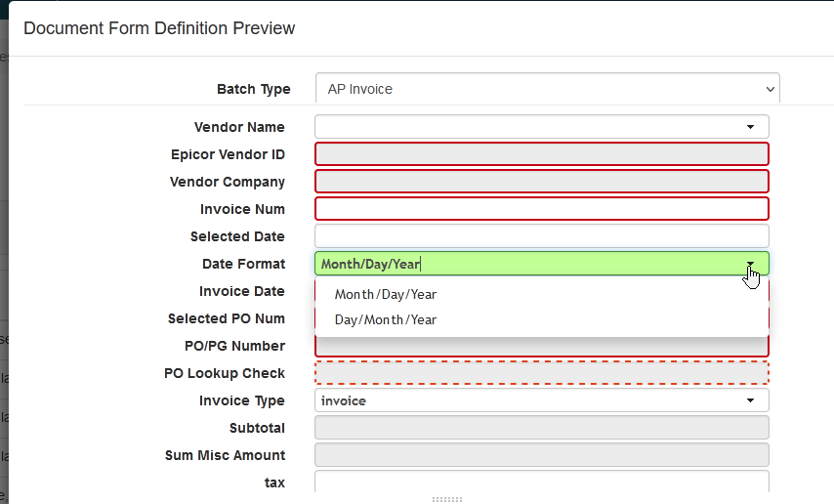Select Month/Day/Year option from list

tap(386, 294)
